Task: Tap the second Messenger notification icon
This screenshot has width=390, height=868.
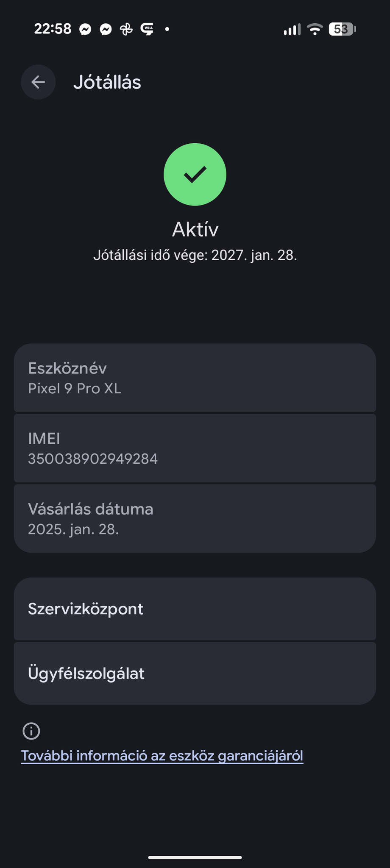Action: tap(106, 29)
